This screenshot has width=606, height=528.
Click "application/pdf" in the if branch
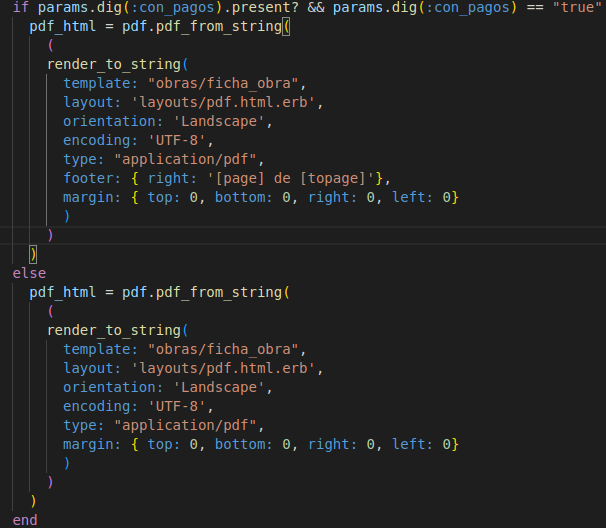pos(186,159)
